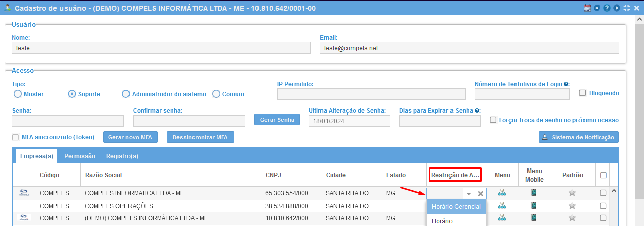Click the Número de Tentativas de Login field
This screenshot has width=644, height=226.
[522, 94]
